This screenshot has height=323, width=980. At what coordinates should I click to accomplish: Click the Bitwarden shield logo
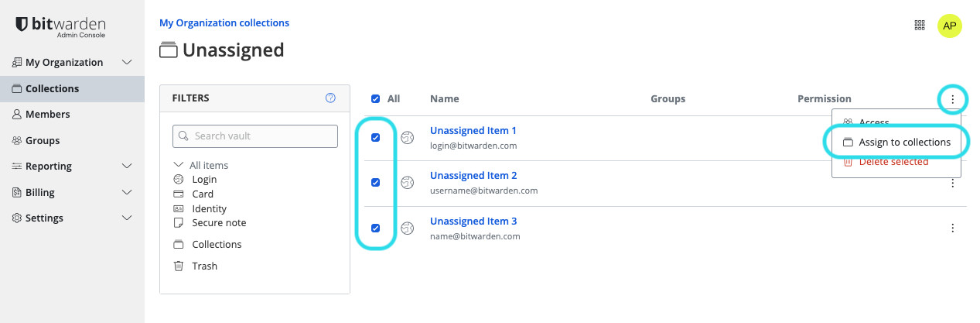pos(22,26)
